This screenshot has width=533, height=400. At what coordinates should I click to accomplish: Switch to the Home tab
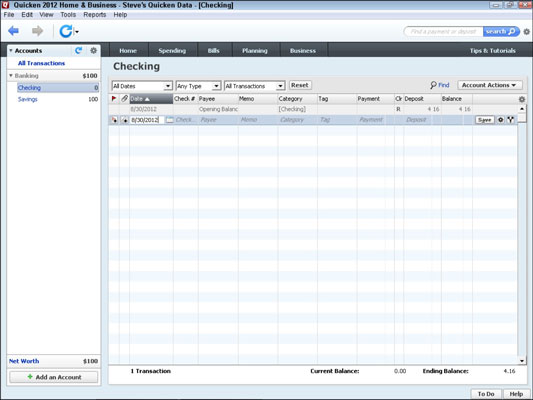(x=128, y=51)
